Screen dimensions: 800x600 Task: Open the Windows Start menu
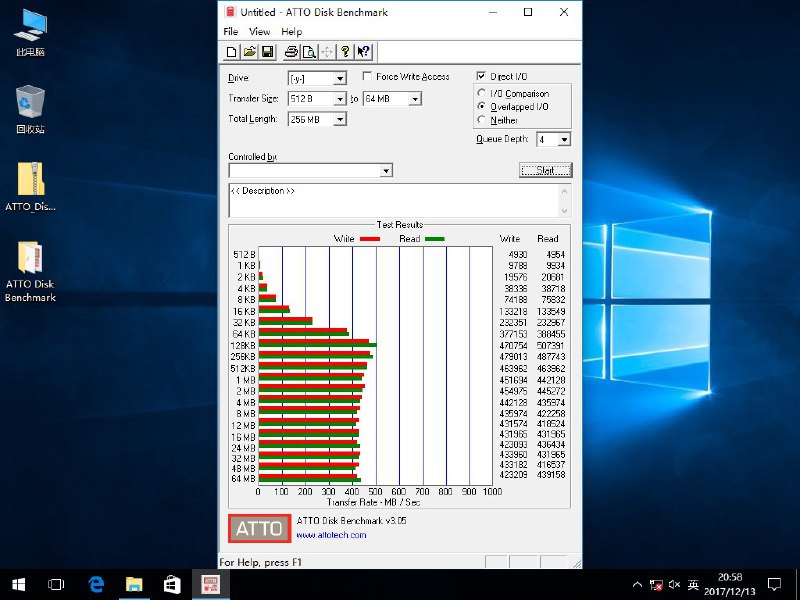tap(19, 585)
